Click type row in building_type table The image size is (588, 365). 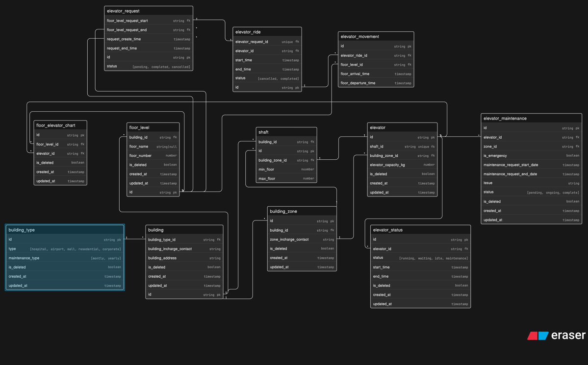coord(65,249)
